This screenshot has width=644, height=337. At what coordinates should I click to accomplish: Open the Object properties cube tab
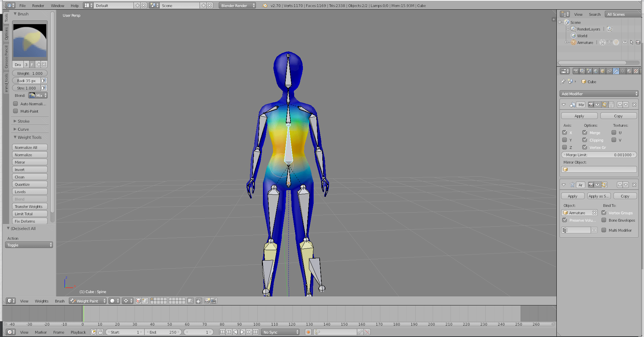tap(602, 71)
